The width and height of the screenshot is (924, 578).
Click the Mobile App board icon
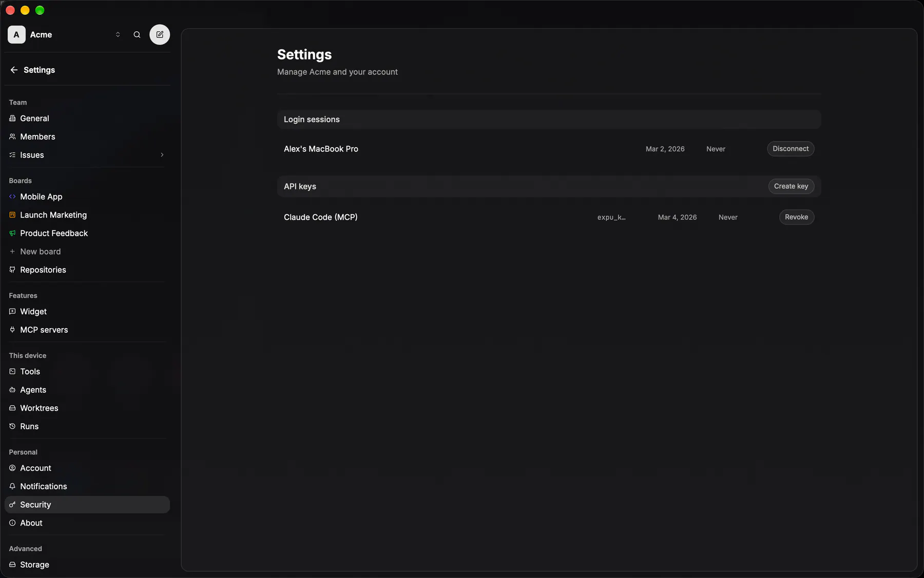(x=12, y=197)
